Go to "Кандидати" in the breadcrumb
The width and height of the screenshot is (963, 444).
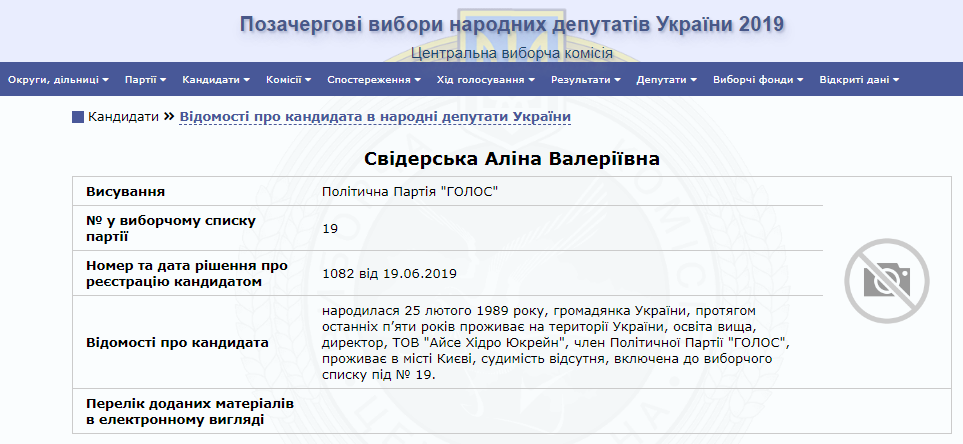click(123, 117)
